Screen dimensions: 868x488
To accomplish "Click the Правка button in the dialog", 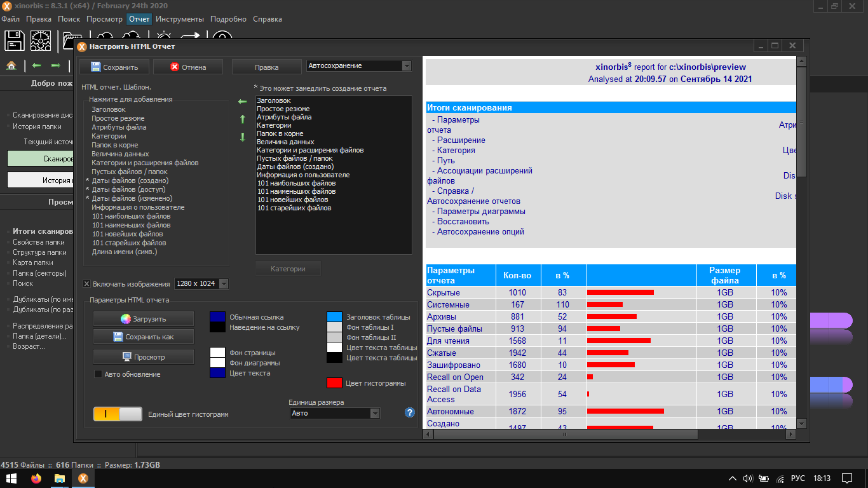I will point(267,67).
